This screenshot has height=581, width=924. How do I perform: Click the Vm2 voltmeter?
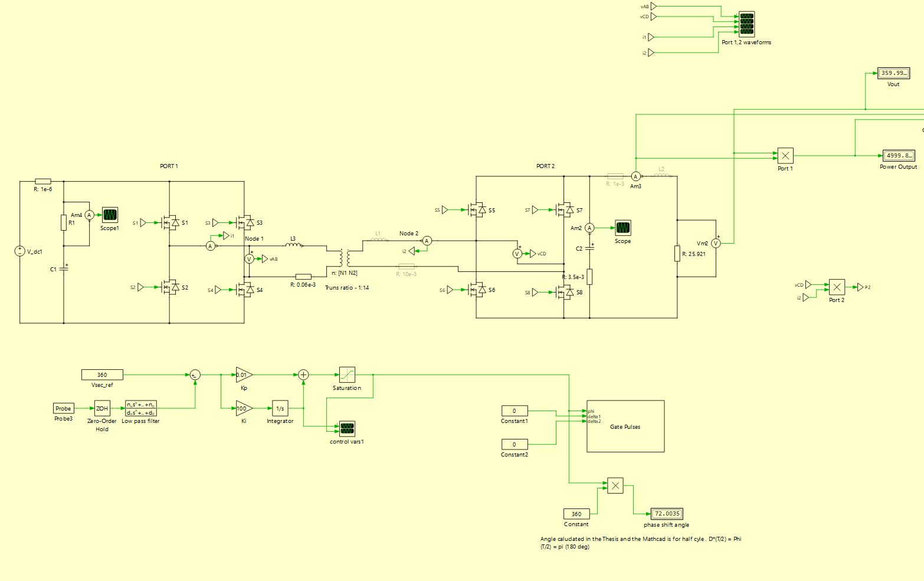716,243
